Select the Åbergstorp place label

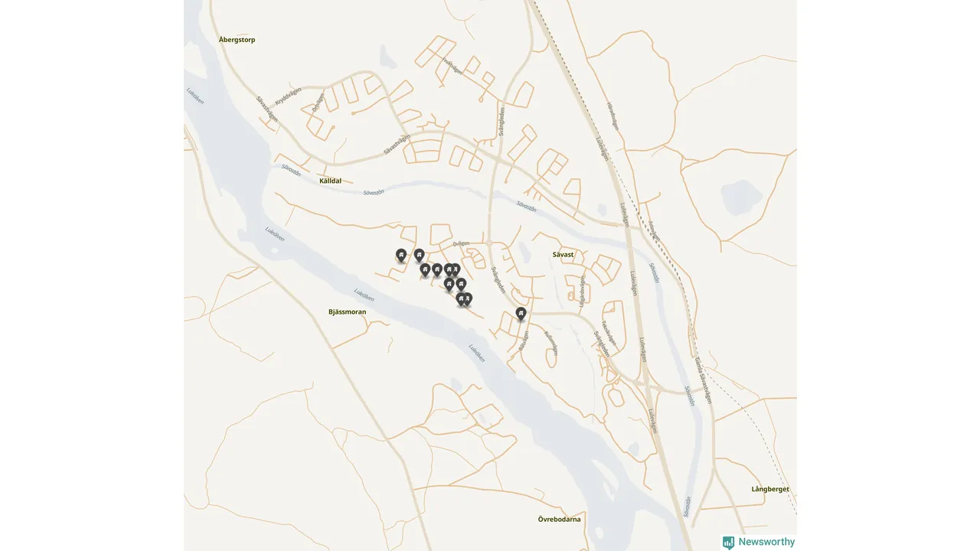coord(237,40)
